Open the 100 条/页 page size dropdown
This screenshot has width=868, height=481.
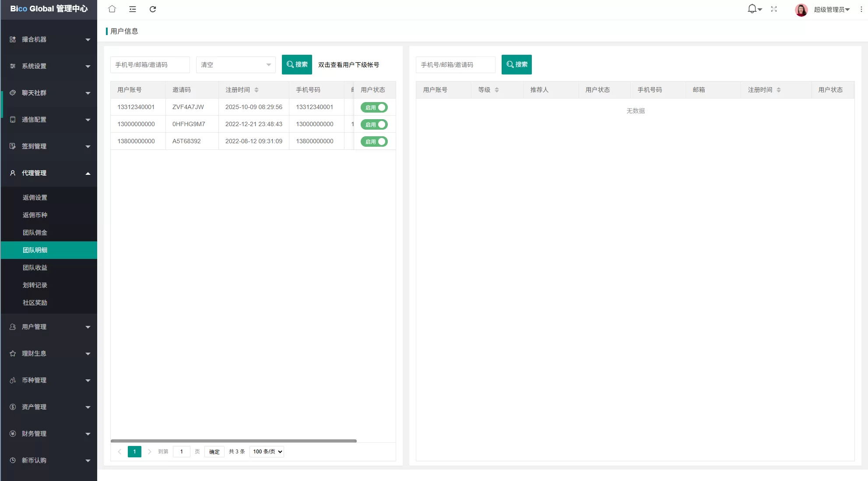click(267, 452)
